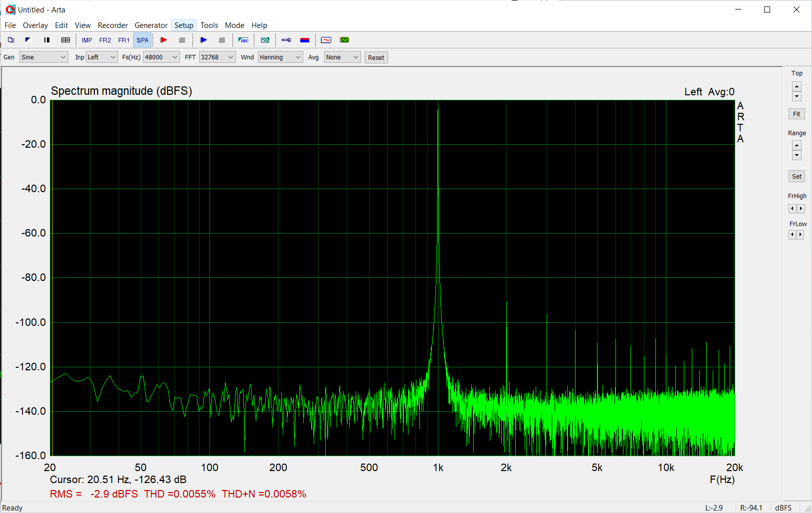Click the table grid toolbar icon

(x=65, y=40)
